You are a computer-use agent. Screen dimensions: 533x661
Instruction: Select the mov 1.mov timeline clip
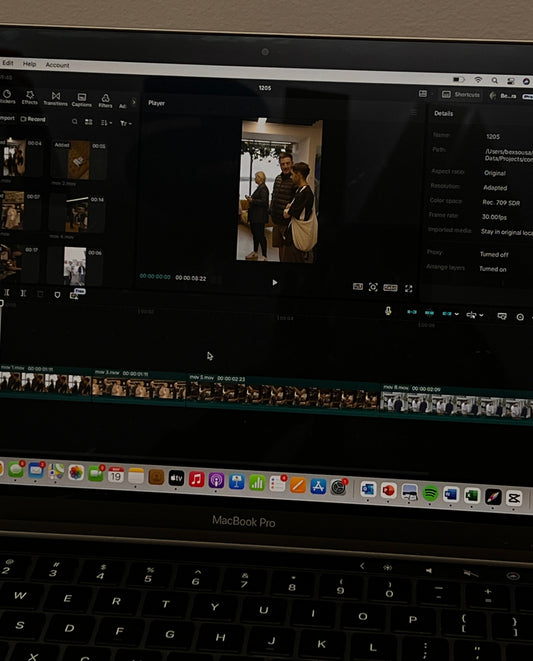coord(45,381)
